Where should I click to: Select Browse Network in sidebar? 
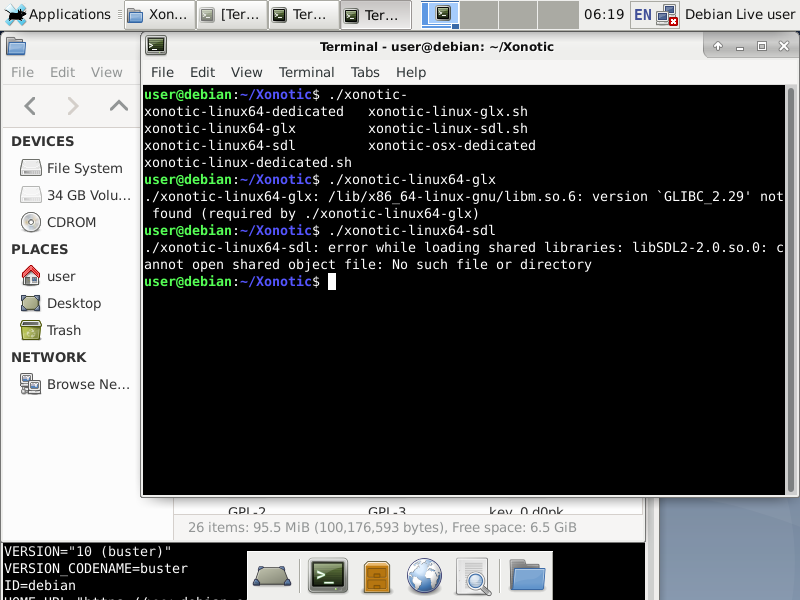(x=74, y=384)
